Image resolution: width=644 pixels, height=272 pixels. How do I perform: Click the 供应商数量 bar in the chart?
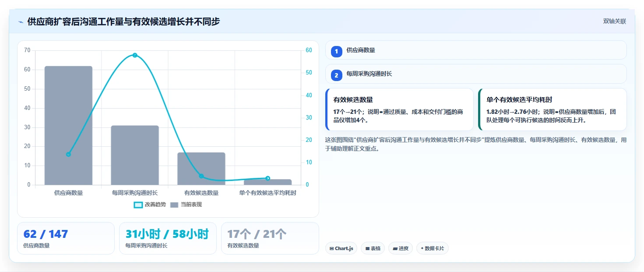coord(68,126)
